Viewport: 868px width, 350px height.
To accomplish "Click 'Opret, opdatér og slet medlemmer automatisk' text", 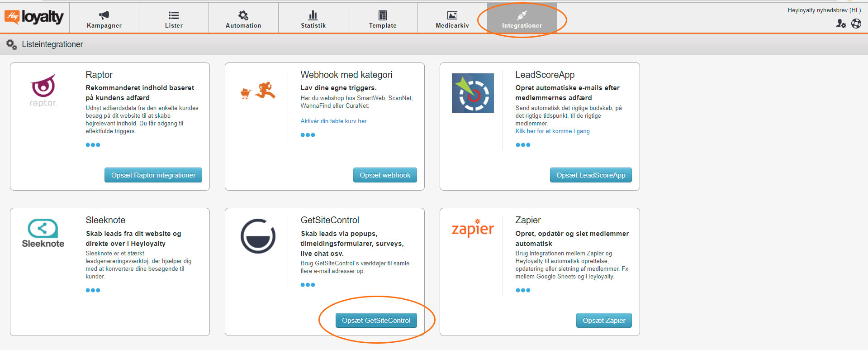I will (572, 239).
